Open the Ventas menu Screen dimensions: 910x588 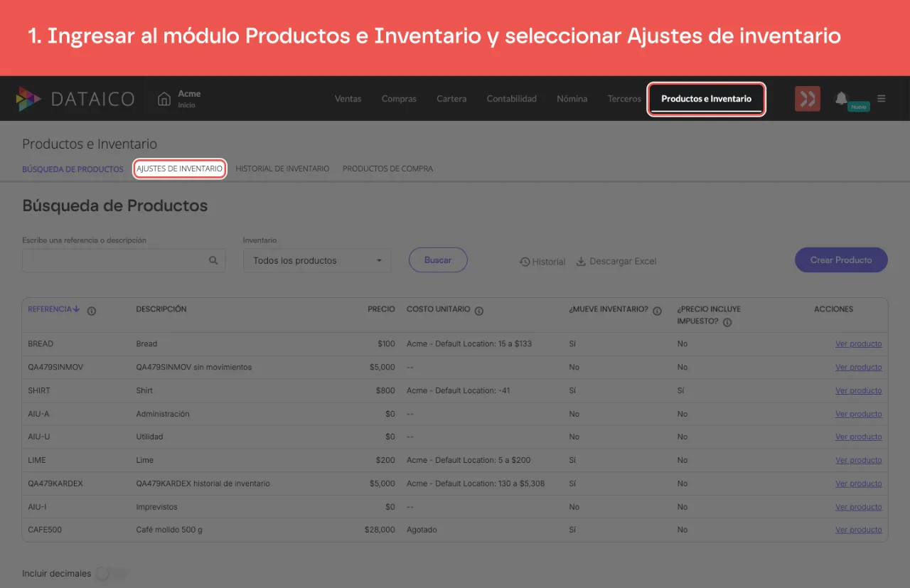348,99
